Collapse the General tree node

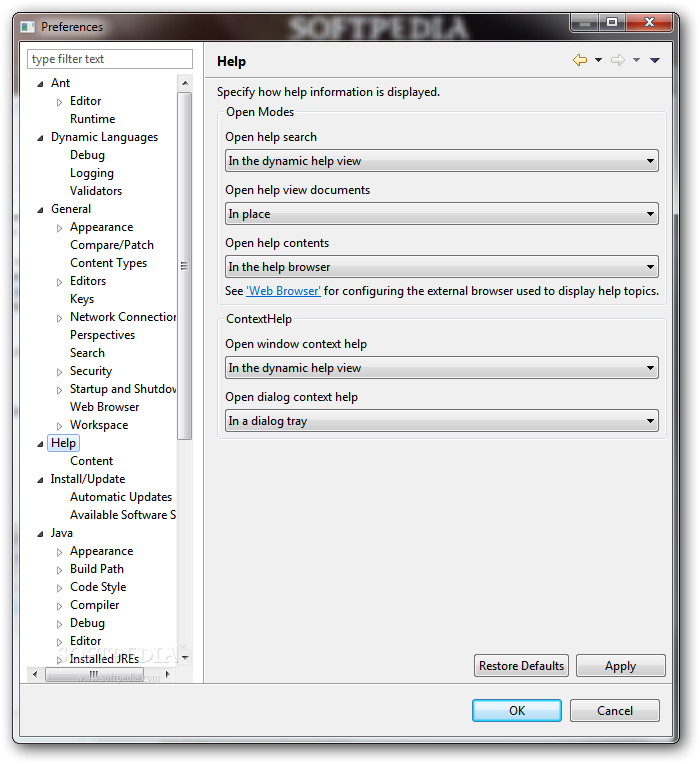click(40, 210)
